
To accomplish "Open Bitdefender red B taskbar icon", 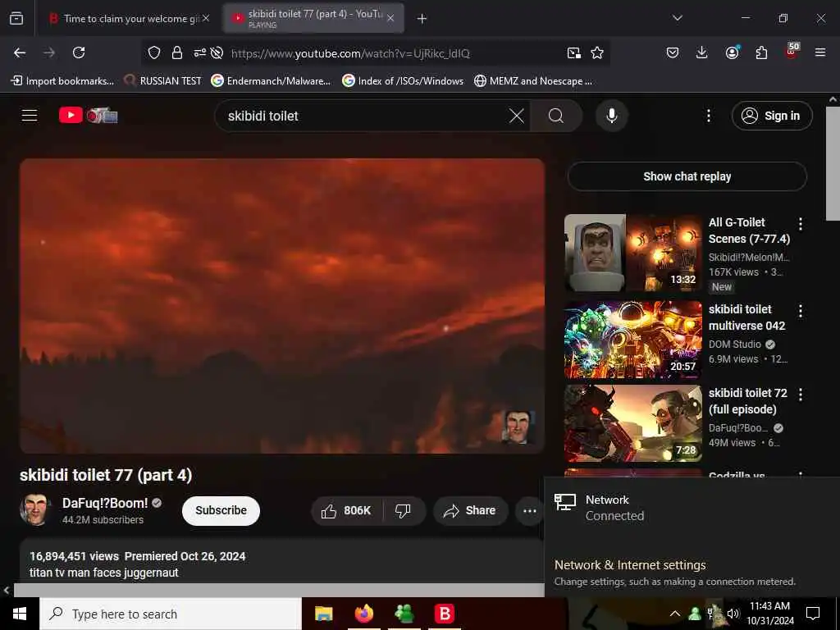I will point(445,614).
